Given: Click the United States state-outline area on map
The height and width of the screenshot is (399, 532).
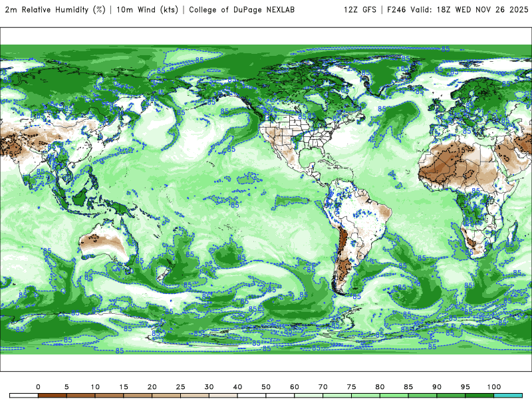Looking at the screenshot, I should point(299,134).
